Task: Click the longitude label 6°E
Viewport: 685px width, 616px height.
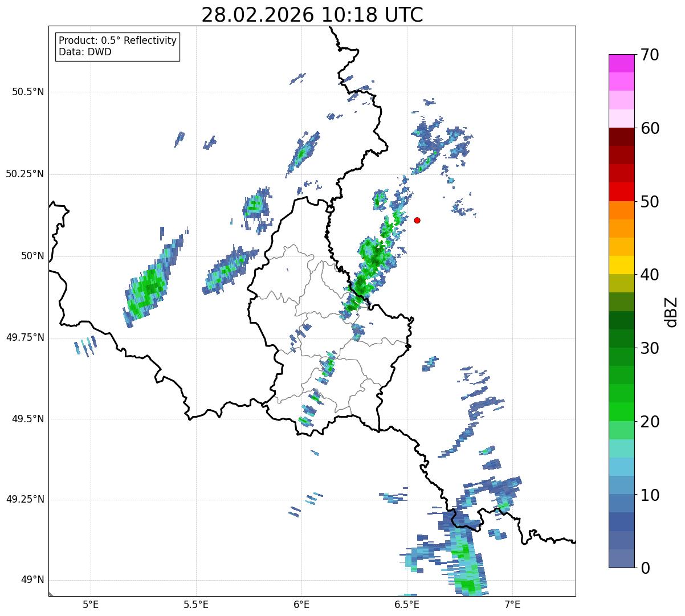Action: (x=301, y=604)
